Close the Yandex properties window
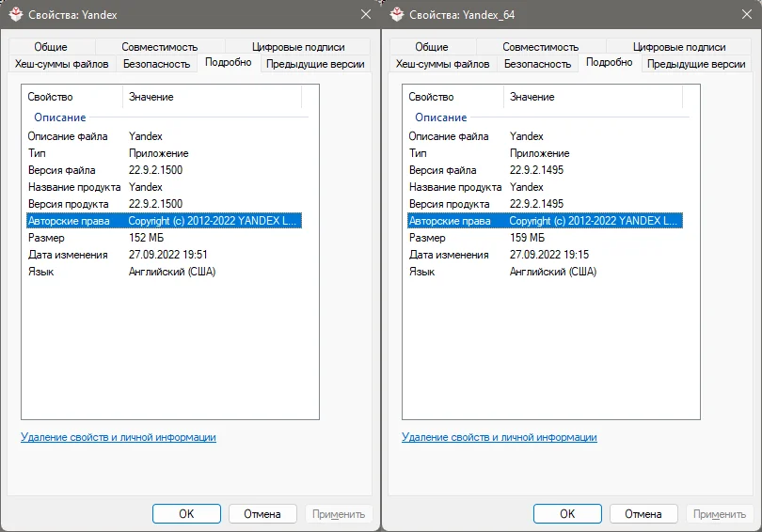This screenshot has width=762, height=532. 366,14
